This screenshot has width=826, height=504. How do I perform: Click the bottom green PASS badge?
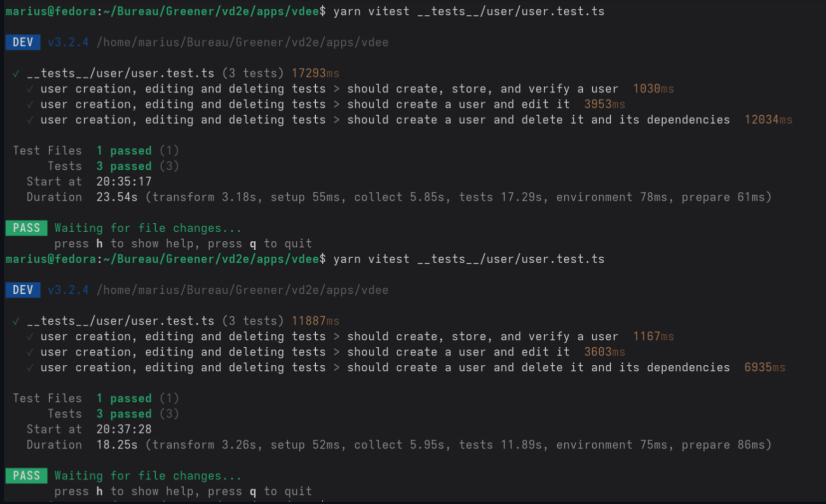click(x=26, y=476)
